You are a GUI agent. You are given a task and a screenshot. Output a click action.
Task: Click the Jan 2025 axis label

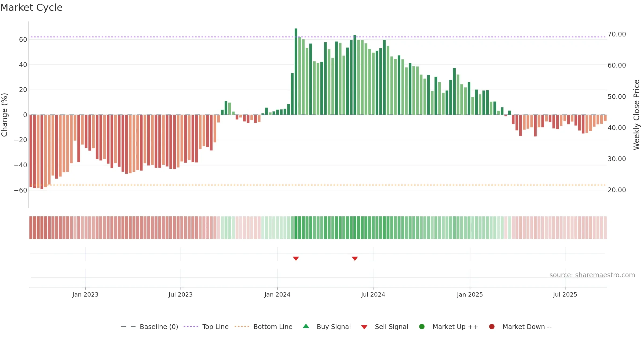click(470, 294)
